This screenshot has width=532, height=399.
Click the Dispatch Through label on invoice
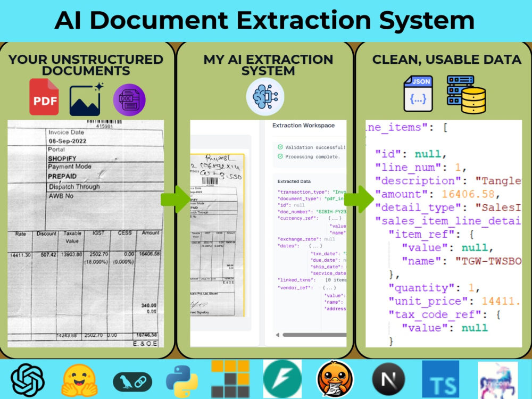pos(74,187)
